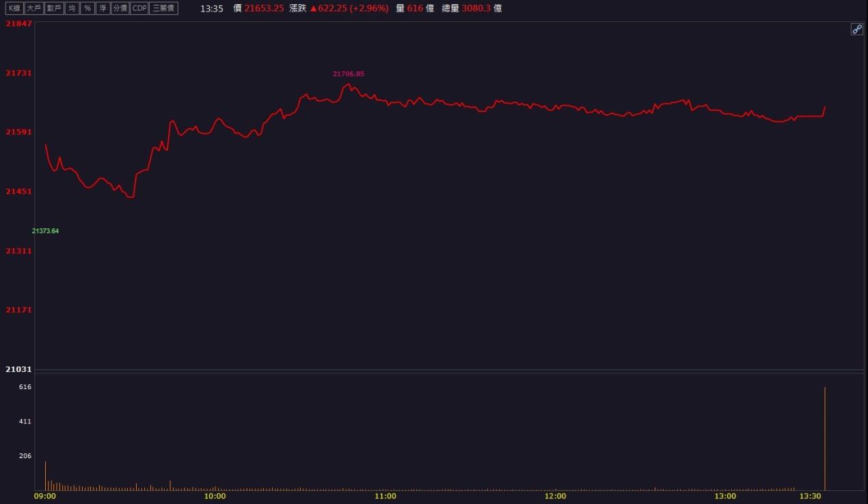Toggle the % percentage scale button
Image resolution: width=868 pixels, height=504 pixels.
87,8
